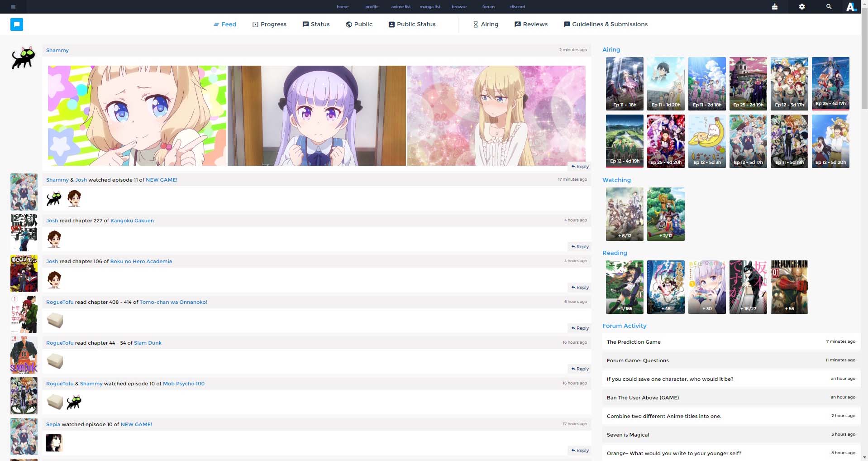
Task: Open the Slam Dunk cover beside the feed entry
Action: coord(24,355)
